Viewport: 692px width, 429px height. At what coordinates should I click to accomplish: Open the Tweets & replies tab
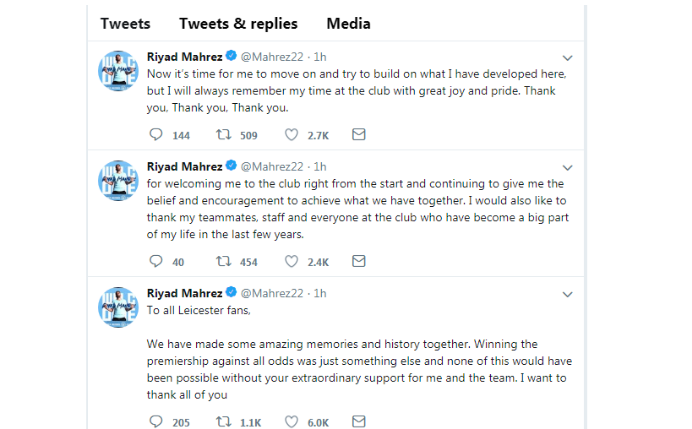click(x=239, y=23)
